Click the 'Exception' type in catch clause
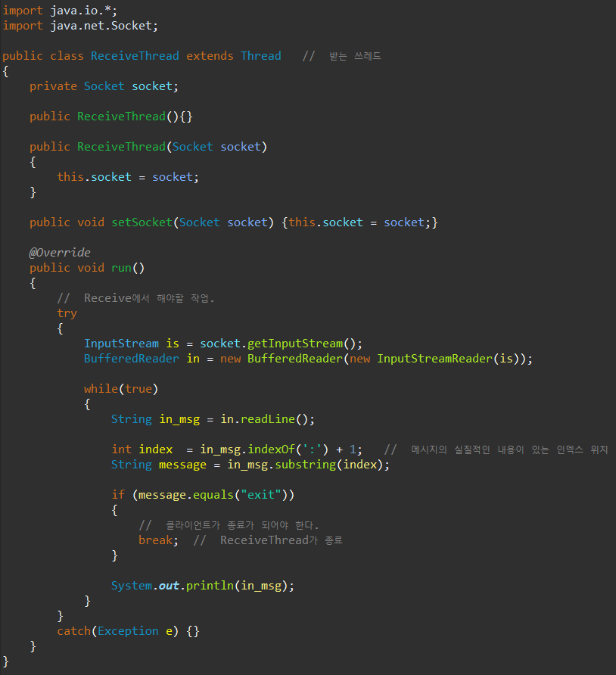Viewport: 616px width, 675px height. pos(128,631)
